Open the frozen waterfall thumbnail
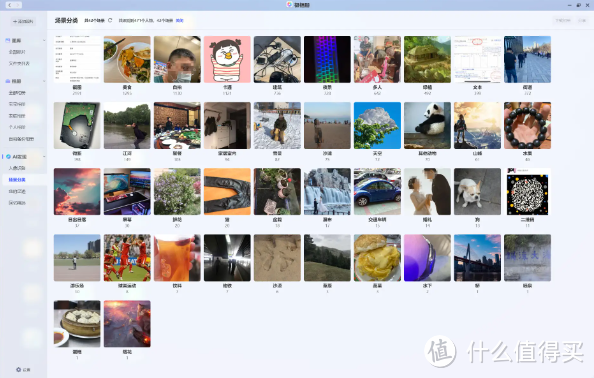Viewport: 594px width, 378px height. pyautogui.click(x=327, y=192)
